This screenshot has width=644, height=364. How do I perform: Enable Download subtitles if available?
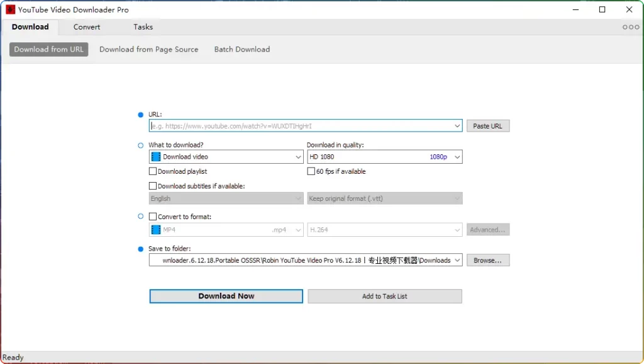[153, 186]
